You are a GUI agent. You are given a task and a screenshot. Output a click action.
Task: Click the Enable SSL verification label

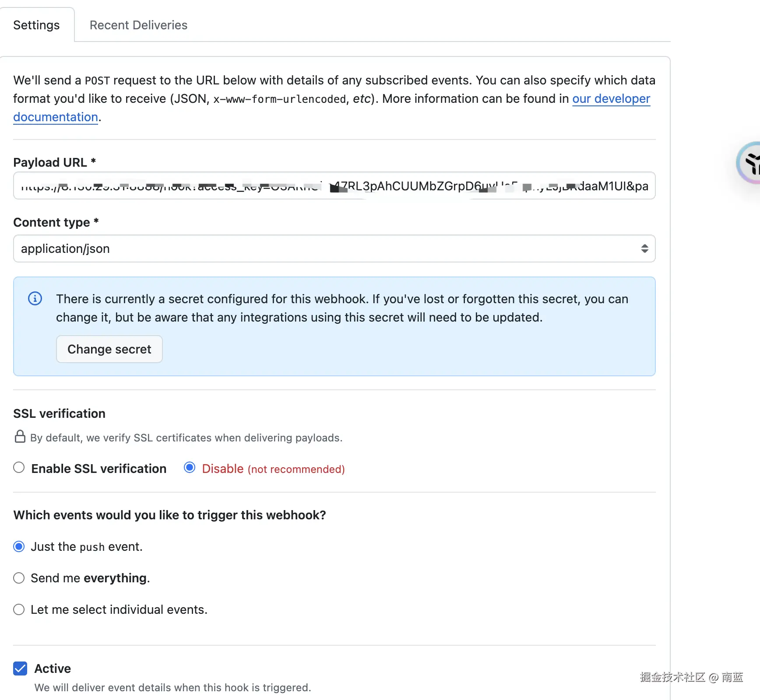pyautogui.click(x=99, y=469)
